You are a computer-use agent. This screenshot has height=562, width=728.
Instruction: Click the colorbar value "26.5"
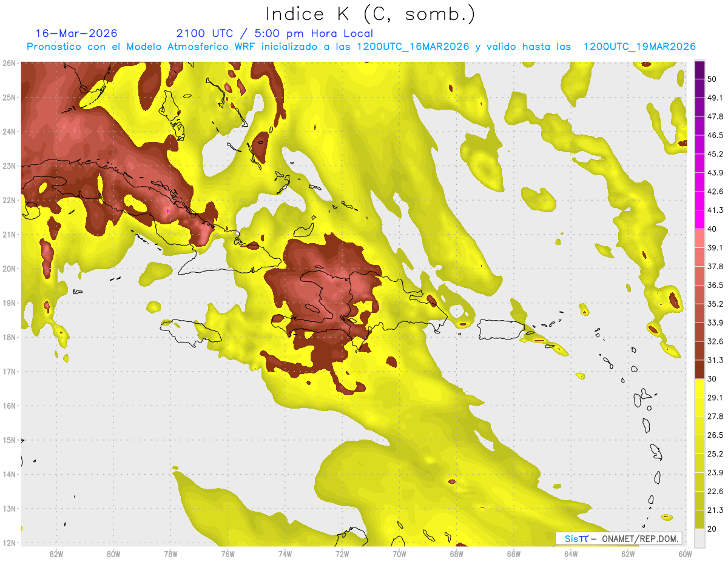(715, 435)
